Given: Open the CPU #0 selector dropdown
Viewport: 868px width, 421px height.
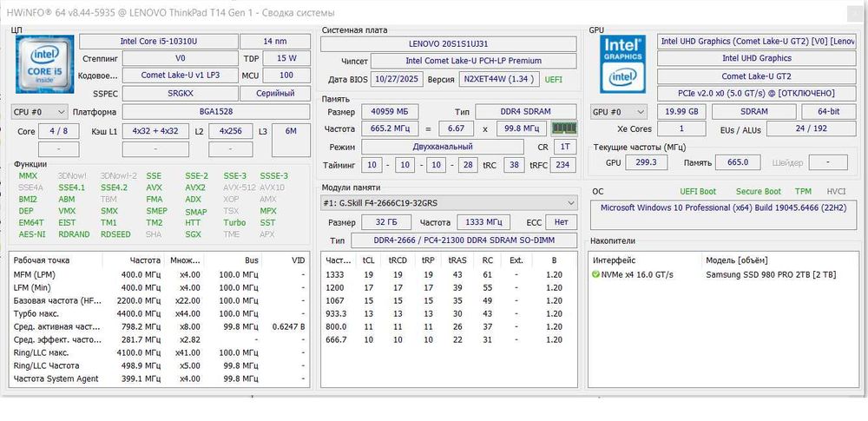Looking at the screenshot, I should click(40, 112).
